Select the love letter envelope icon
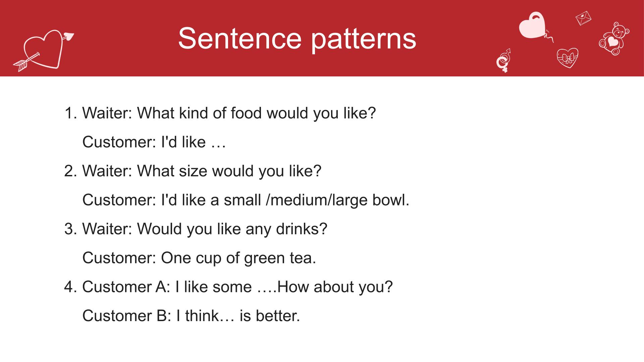This screenshot has height=362, width=644. (583, 18)
